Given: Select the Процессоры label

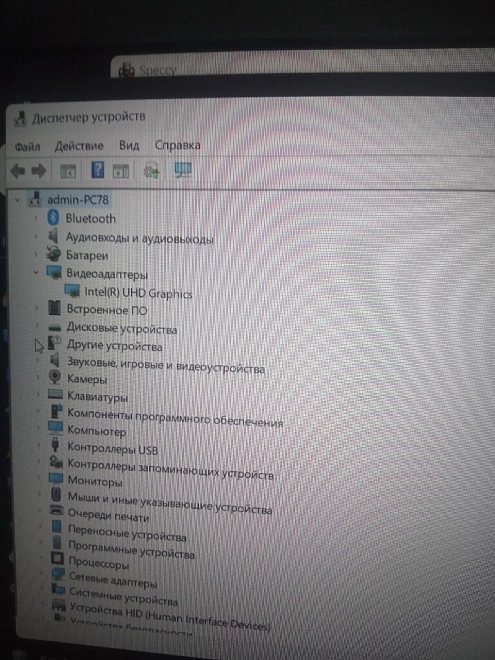Looking at the screenshot, I should (98, 563).
